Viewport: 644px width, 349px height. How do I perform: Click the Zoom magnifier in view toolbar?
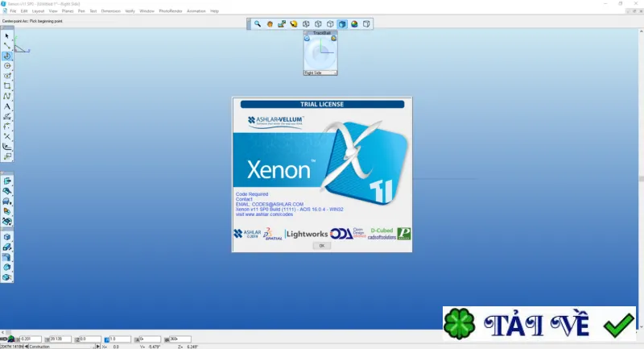point(258,24)
